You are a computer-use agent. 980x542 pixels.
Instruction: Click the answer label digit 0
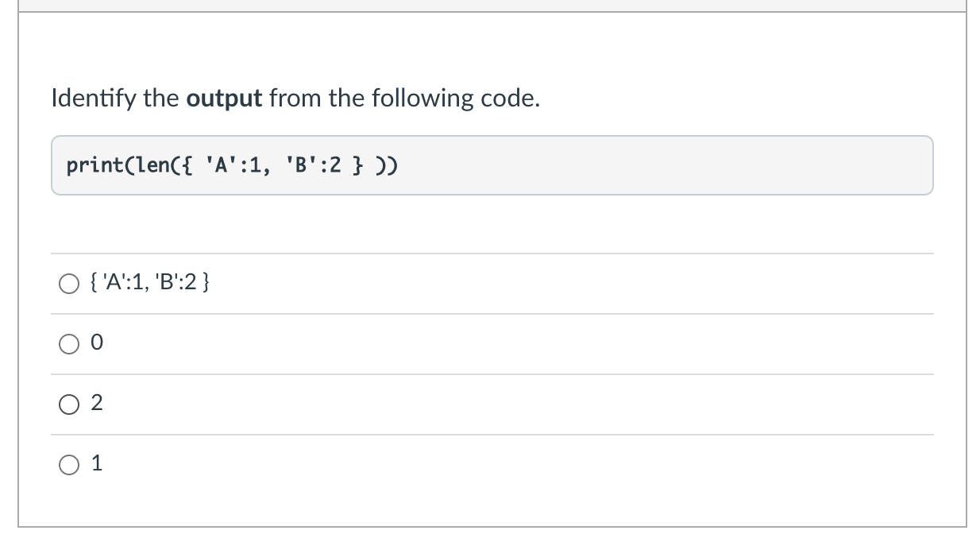pos(97,343)
